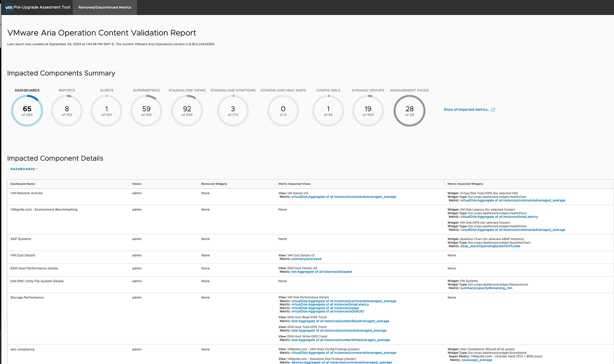
Task: Open the net:Aggregate of all instances|dropped link
Action: 322,272
